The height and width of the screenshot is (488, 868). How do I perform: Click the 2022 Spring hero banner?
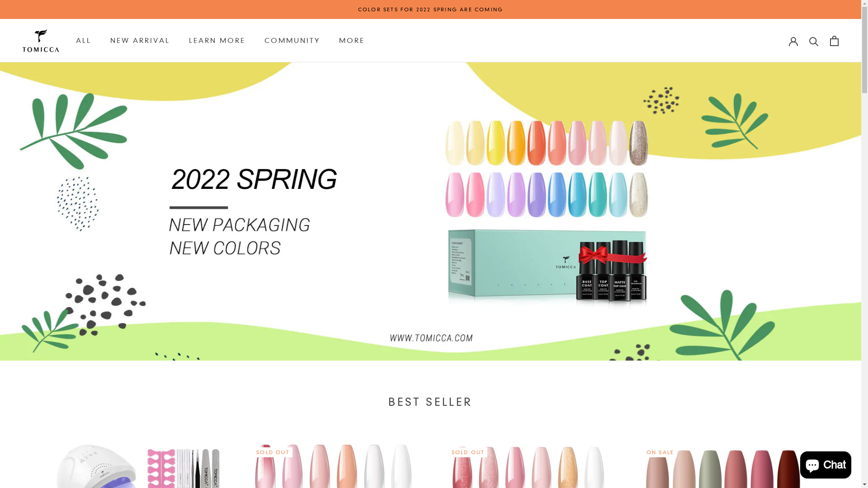tap(430, 211)
